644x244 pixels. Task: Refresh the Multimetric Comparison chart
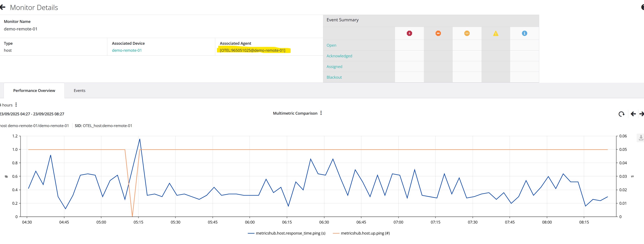(x=622, y=114)
